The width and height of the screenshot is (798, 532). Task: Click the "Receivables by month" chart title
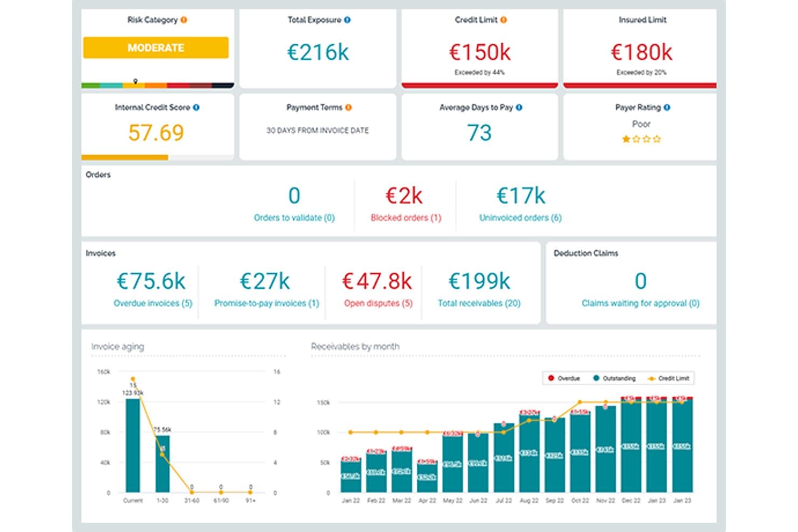[x=355, y=347]
